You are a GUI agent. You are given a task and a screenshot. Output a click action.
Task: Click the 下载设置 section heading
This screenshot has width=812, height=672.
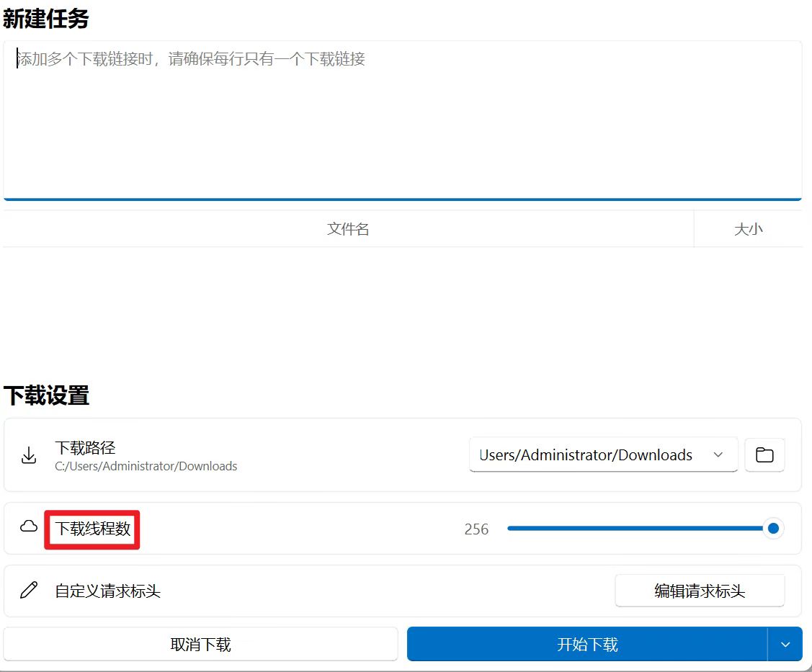pyautogui.click(x=46, y=396)
